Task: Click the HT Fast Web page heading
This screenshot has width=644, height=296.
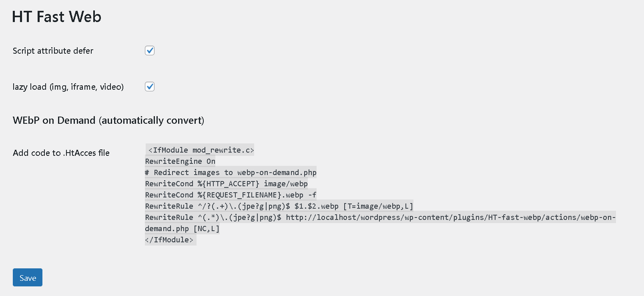Action: [56, 17]
